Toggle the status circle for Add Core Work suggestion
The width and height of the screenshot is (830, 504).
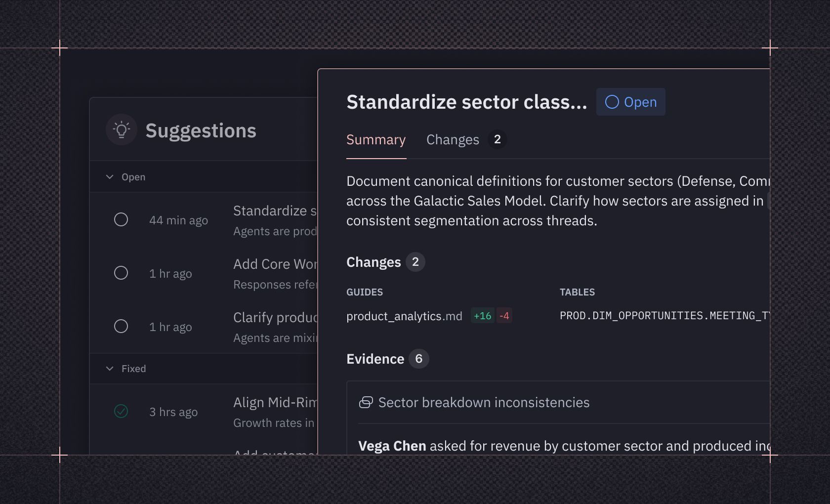[x=121, y=273]
